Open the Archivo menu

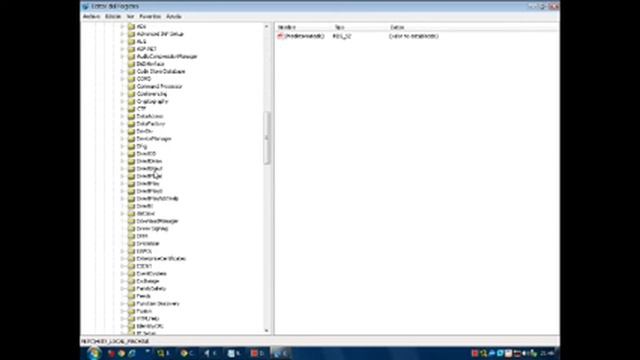91,17
